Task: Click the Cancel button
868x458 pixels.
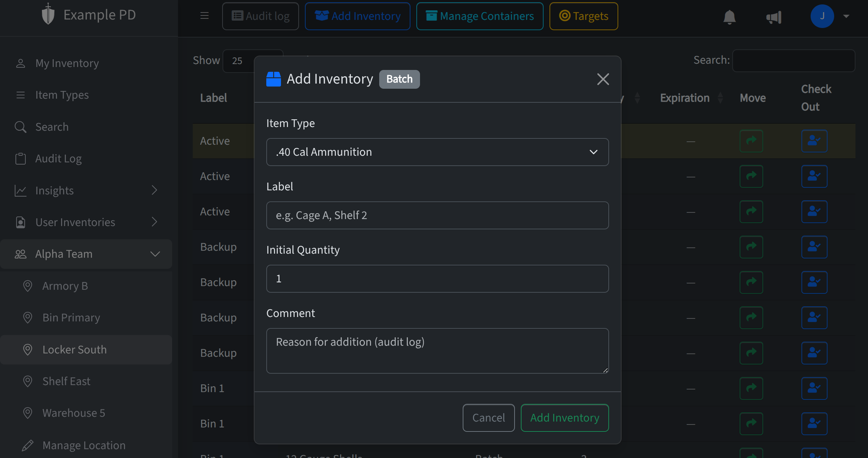Action: (x=488, y=418)
